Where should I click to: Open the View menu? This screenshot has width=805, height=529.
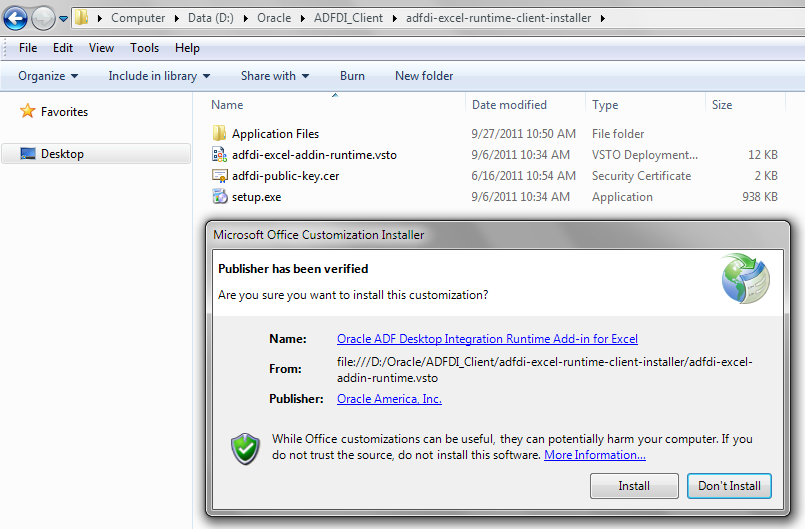click(101, 48)
